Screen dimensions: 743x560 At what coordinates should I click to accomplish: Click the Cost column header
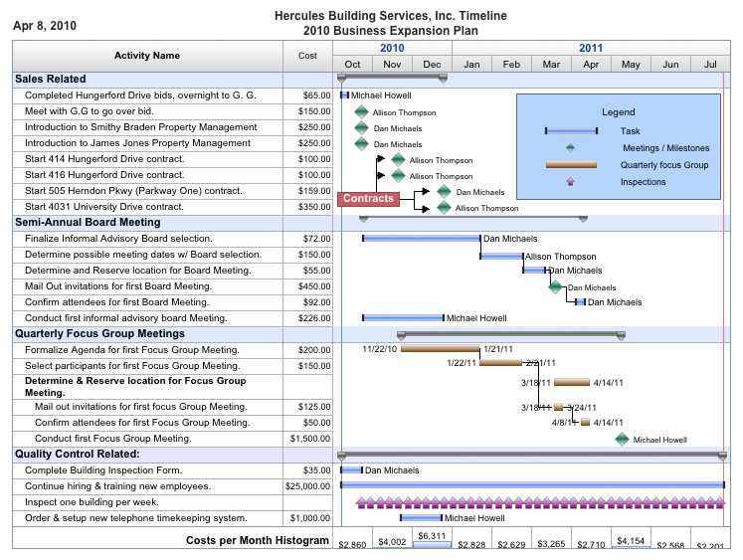pyautogui.click(x=308, y=56)
